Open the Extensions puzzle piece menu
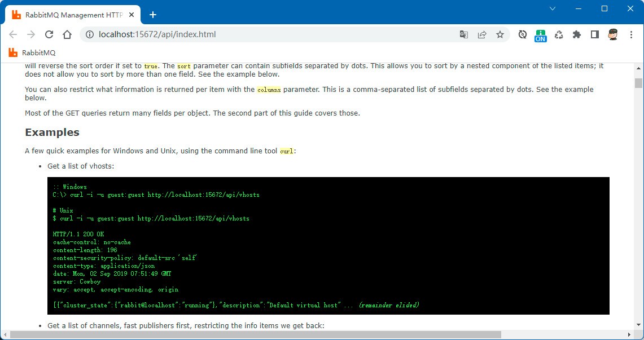Viewport: 644px width, 340px height. pyautogui.click(x=577, y=34)
